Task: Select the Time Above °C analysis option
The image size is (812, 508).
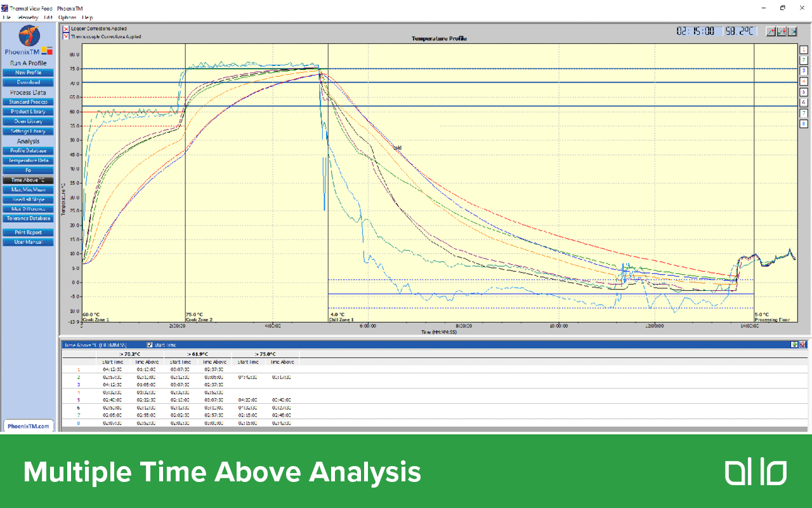Action: coord(27,180)
